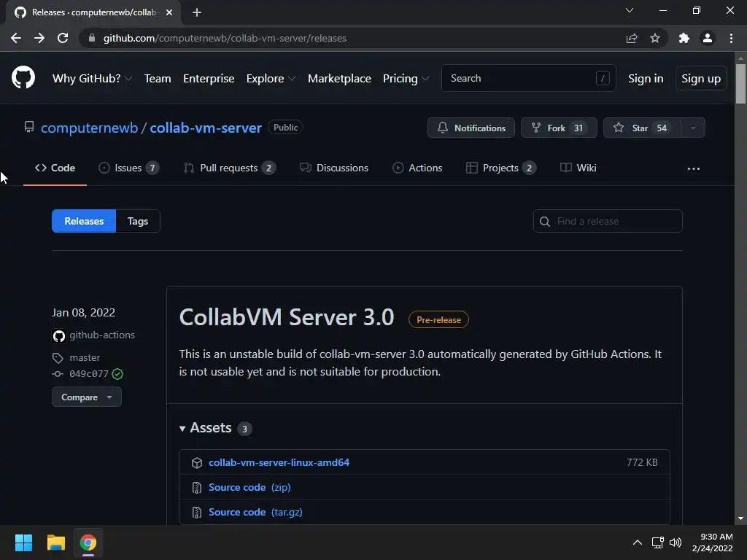Click the padlock site info icon
Screen dimensions: 747x560
coord(92,38)
